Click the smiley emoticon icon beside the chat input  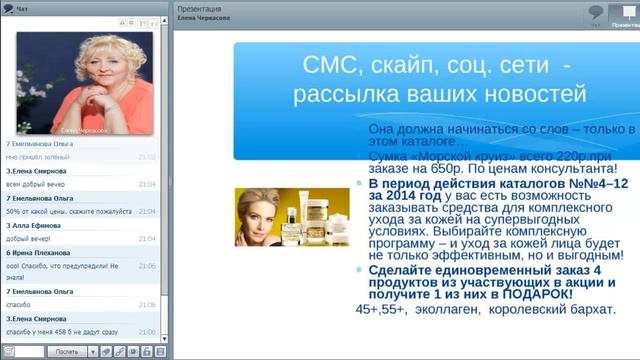8,351
